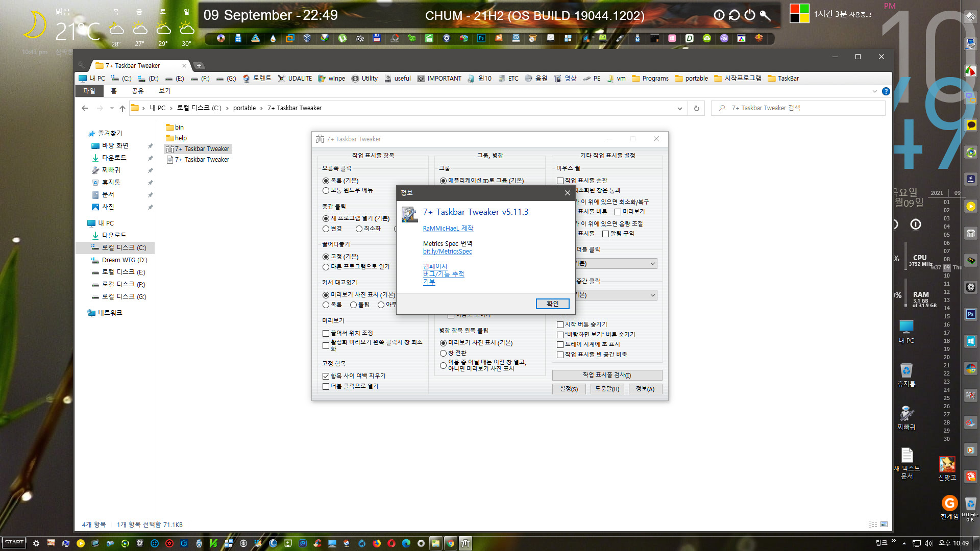980x551 pixels.
Task: Open the 보기 ribbon tab
Action: click(164, 91)
